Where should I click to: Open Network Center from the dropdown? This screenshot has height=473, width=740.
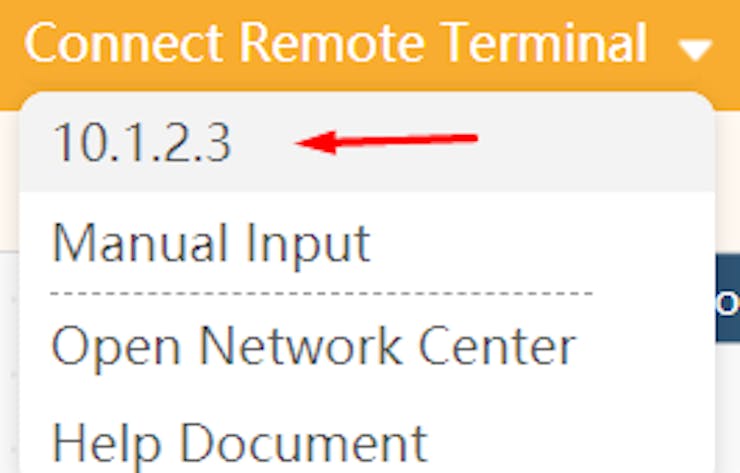(313, 346)
